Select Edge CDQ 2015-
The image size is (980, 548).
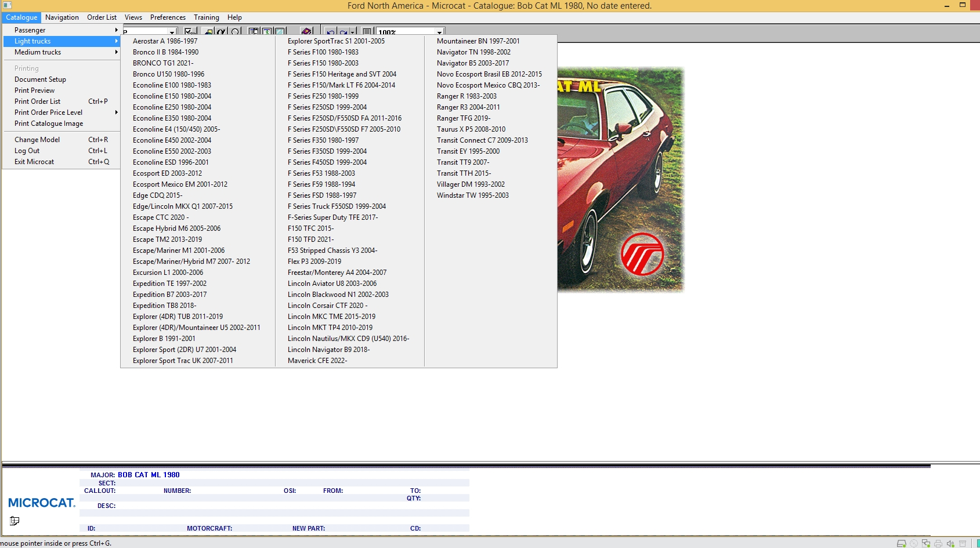pos(157,195)
